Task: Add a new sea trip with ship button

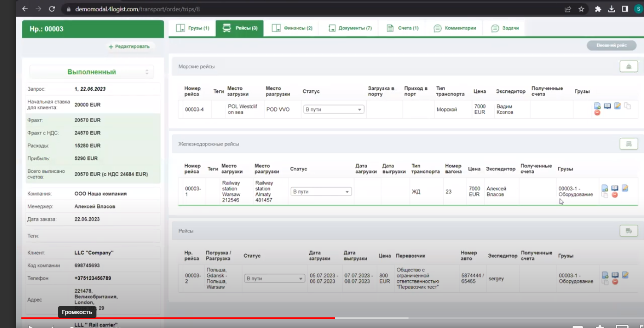Action: point(629,66)
